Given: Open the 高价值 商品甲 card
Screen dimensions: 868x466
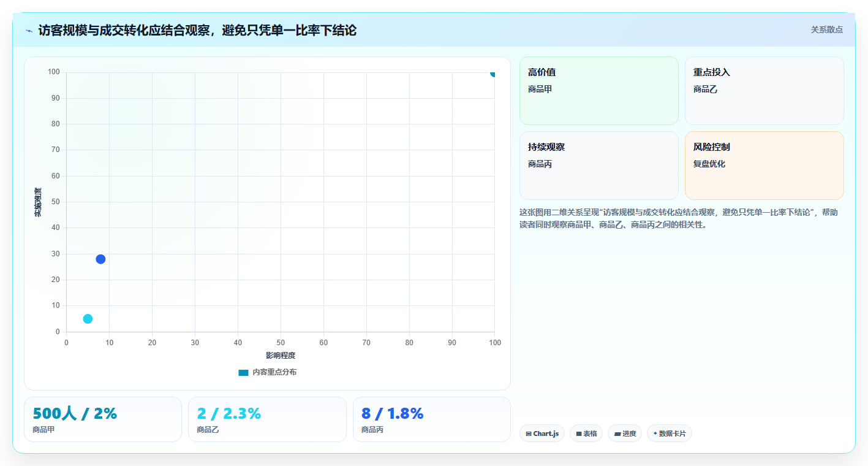Looking at the screenshot, I should point(598,91).
